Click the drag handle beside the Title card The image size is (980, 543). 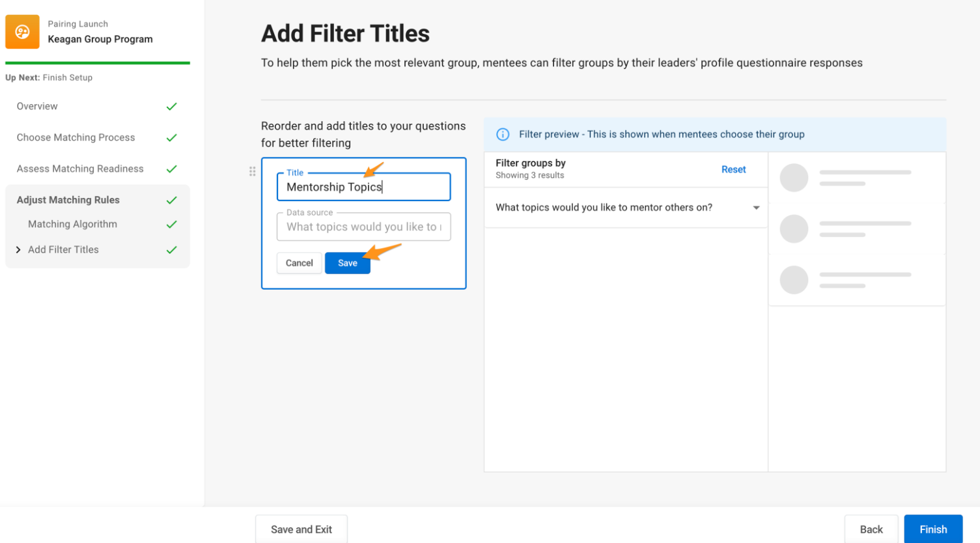click(x=252, y=171)
